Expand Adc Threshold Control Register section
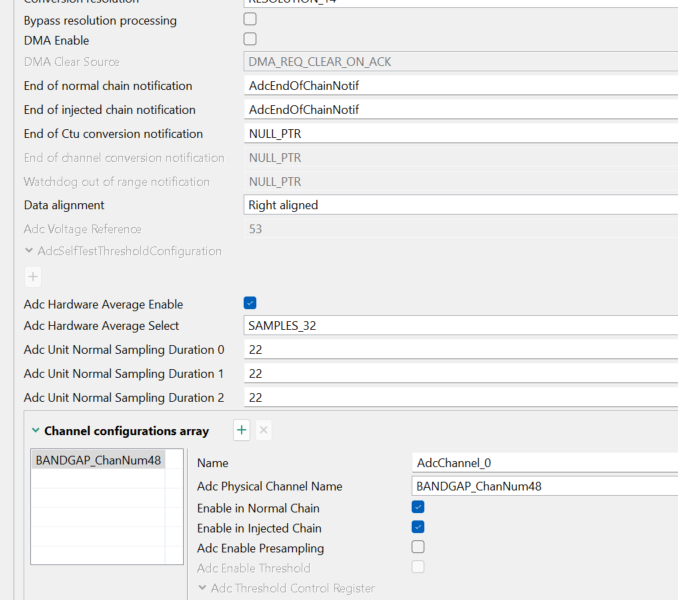Screen dimensions: 678x600 point(203,588)
